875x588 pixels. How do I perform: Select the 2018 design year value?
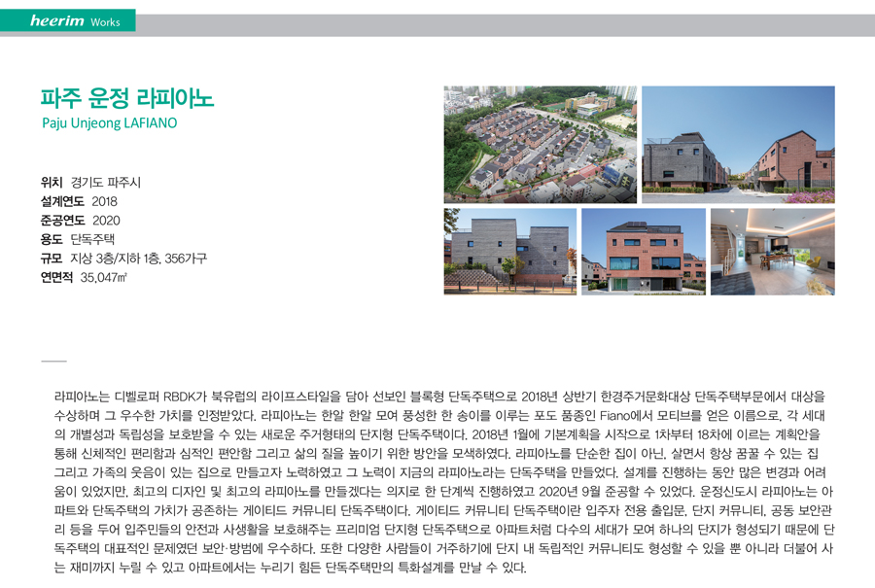click(105, 201)
